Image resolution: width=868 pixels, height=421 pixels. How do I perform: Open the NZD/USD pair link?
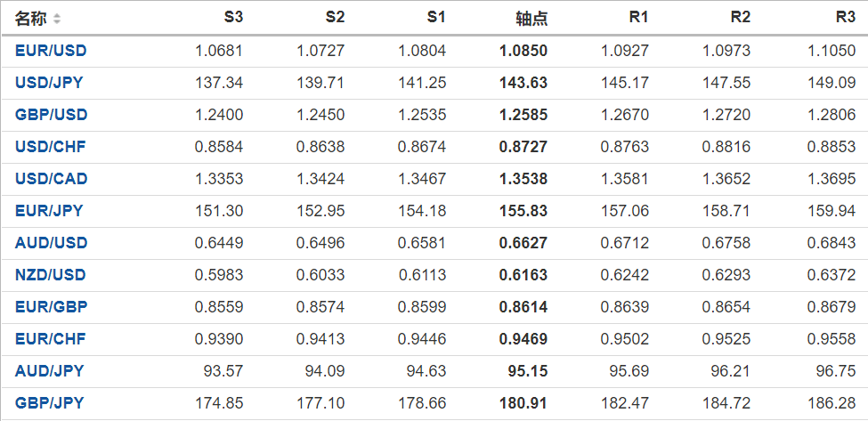coord(51,275)
